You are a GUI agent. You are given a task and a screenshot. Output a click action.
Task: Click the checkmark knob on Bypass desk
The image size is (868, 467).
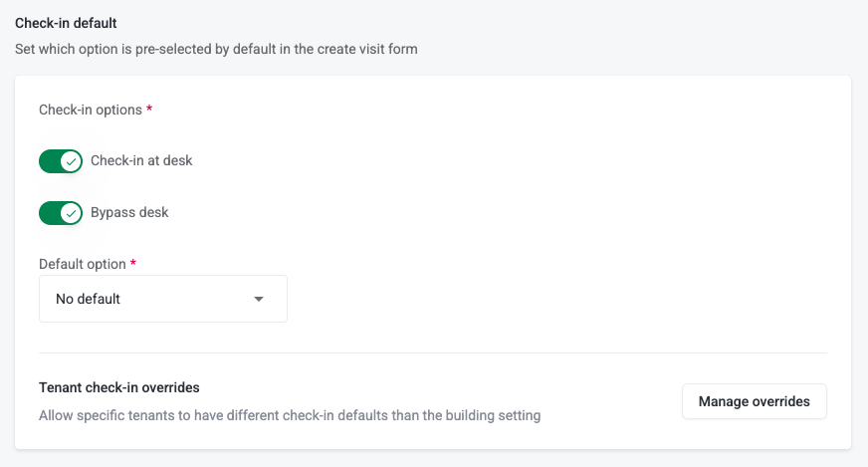(70, 213)
